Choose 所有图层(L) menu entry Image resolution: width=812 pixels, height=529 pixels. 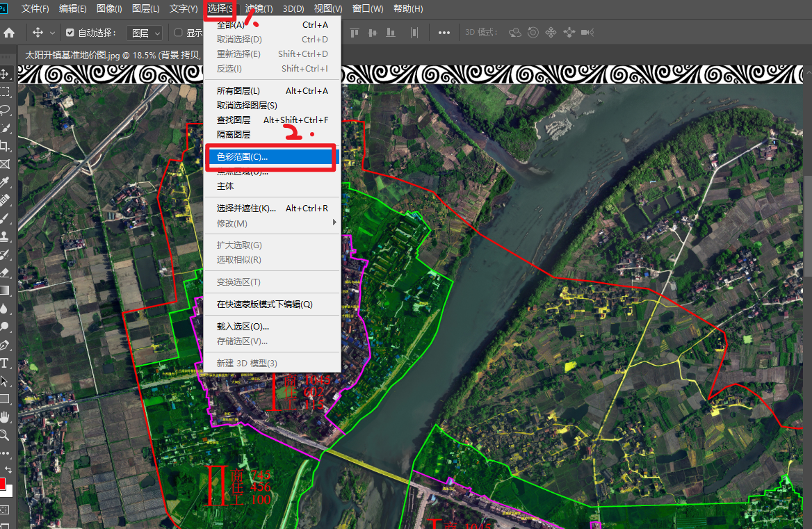(x=272, y=90)
